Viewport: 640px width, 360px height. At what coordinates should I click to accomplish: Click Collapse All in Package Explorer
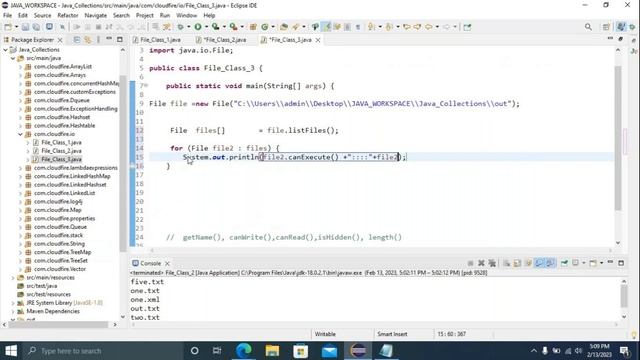[x=77, y=40]
